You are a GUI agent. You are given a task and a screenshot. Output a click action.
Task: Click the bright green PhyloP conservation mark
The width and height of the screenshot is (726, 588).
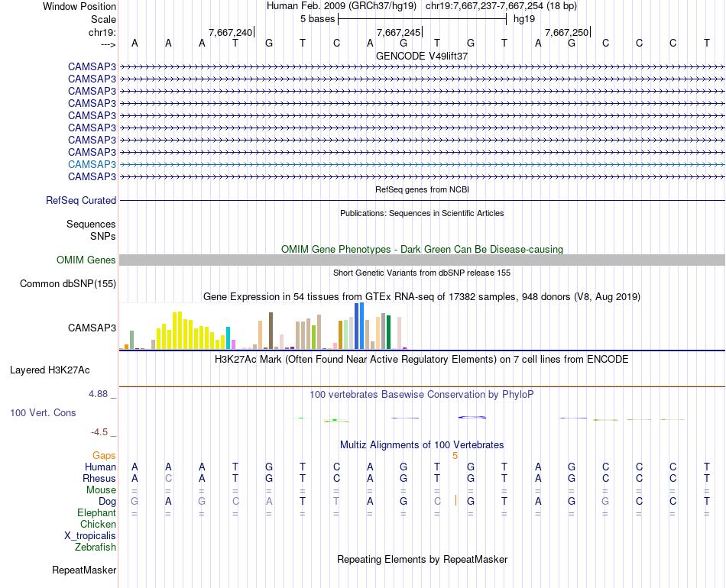coord(335,420)
